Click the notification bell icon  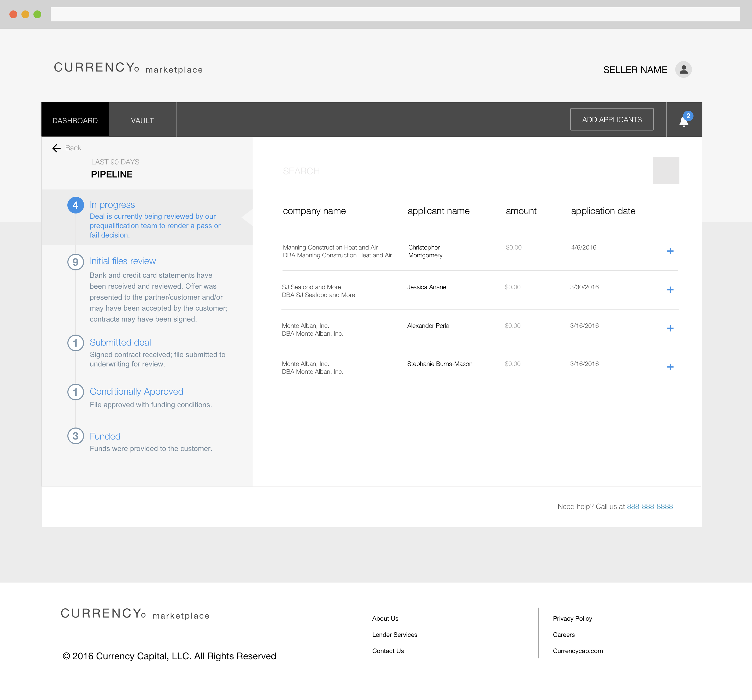pyautogui.click(x=684, y=121)
